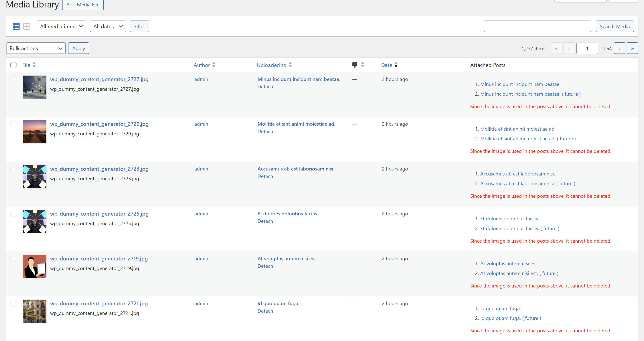Switch to grid view mode
The height and width of the screenshot is (341, 644).
tap(27, 26)
